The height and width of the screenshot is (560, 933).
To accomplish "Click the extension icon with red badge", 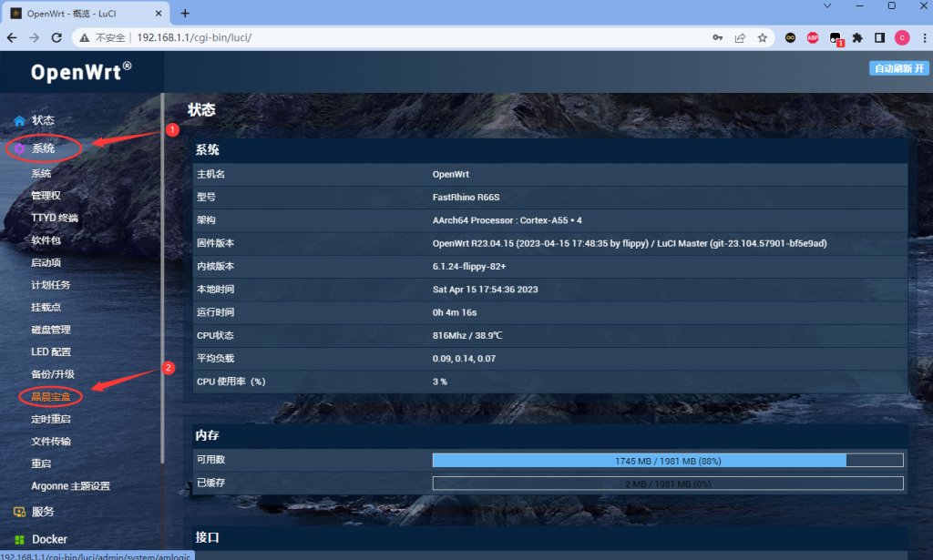I will [x=836, y=38].
